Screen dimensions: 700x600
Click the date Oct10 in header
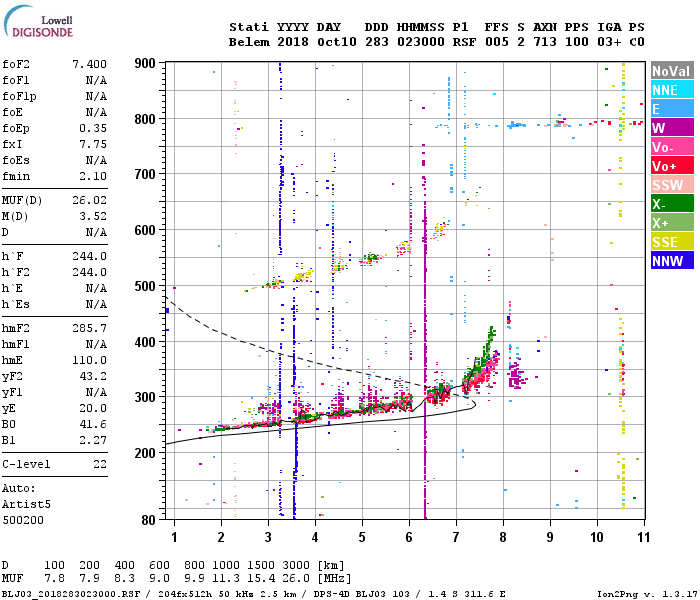pos(337,42)
